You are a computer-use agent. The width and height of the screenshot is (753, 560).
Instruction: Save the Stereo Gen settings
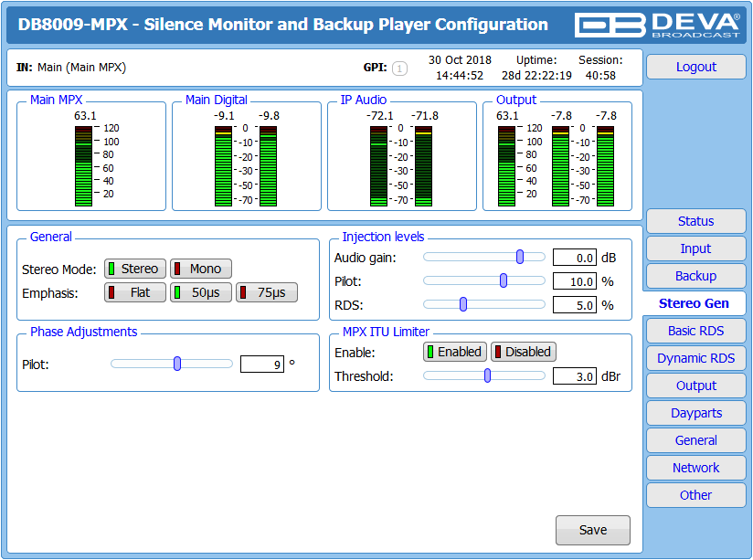(592, 530)
